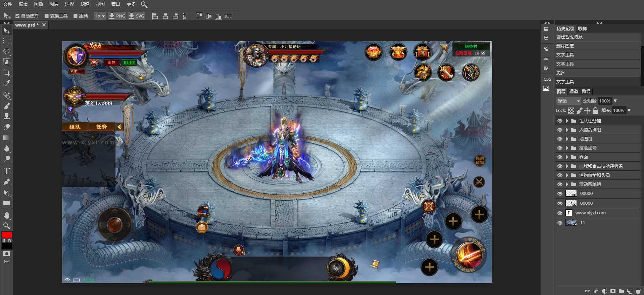Switch to the 通道 tab
This screenshot has width=644, height=295.
tap(574, 91)
